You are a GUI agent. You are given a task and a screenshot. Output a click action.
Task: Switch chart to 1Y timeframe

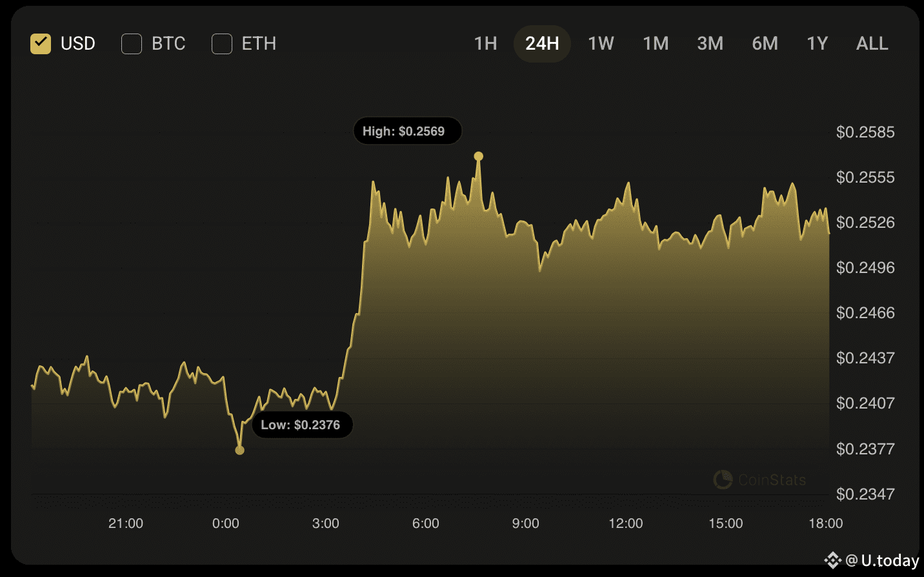[818, 44]
